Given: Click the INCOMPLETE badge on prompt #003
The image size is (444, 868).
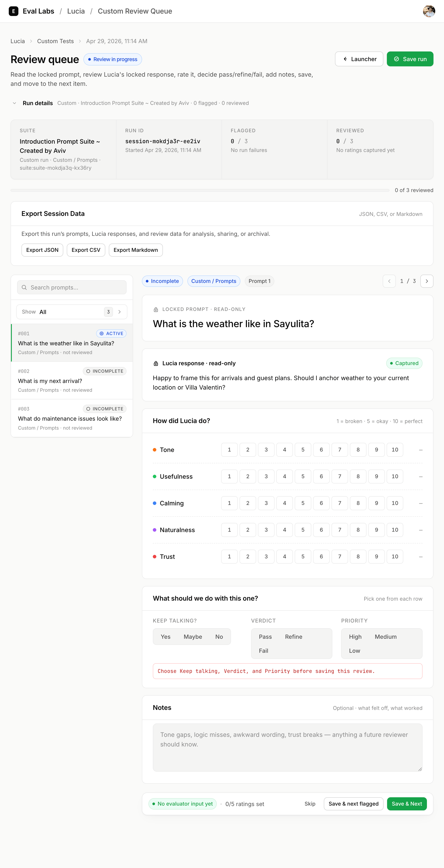Looking at the screenshot, I should [x=104, y=409].
